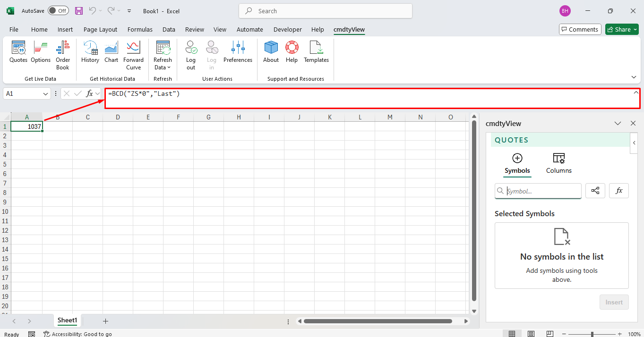The image size is (644, 337).
Task: Open the Order Book tool
Action: point(63,55)
